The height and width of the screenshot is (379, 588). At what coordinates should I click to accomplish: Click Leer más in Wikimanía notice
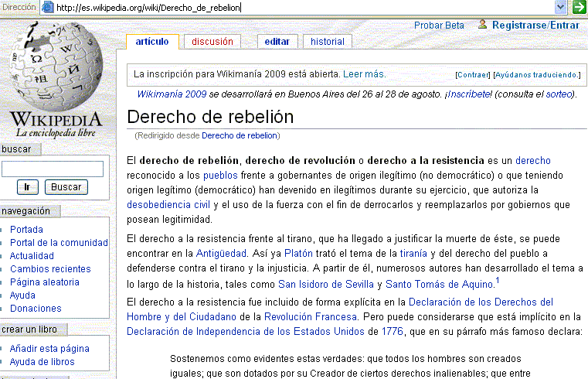[x=364, y=74]
